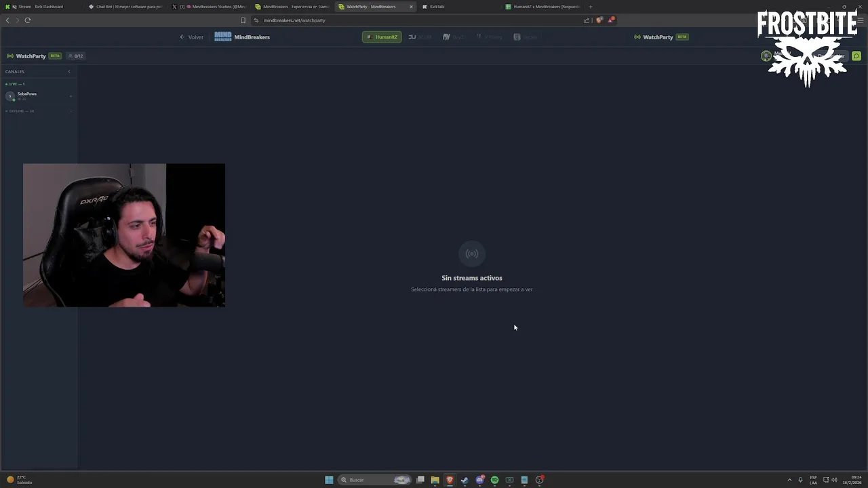Click the taskbar Buscar search box
The width and height of the screenshot is (868, 488).
click(x=376, y=480)
